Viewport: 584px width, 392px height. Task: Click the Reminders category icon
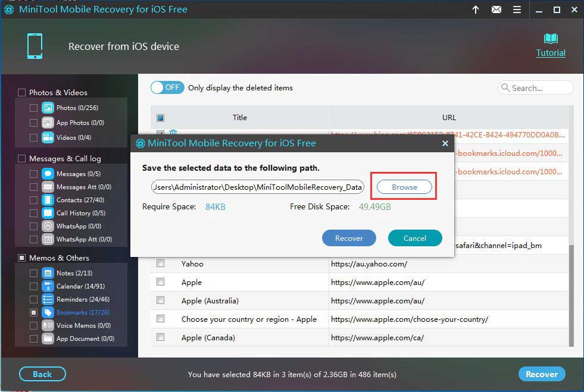(x=48, y=299)
